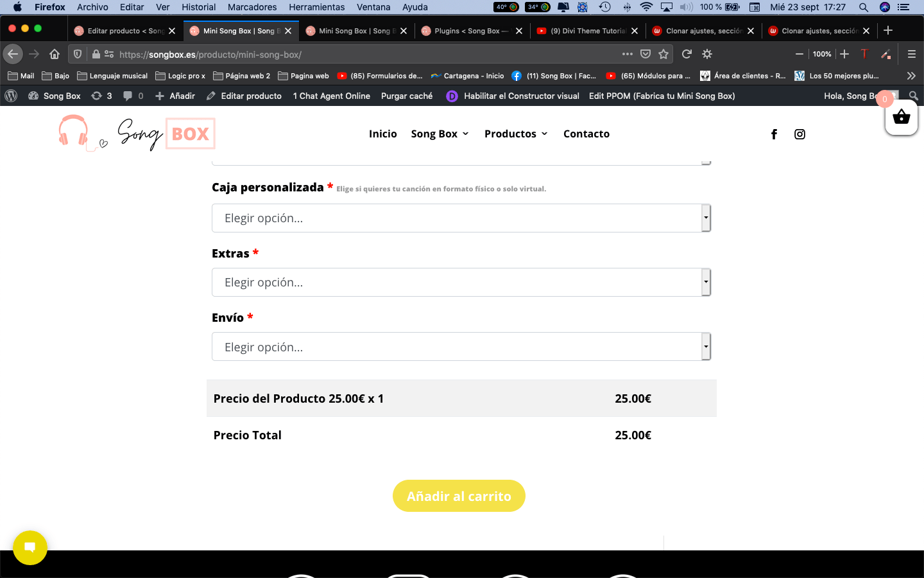
Task: Expand the Caja personalizada dropdown
Action: (461, 218)
